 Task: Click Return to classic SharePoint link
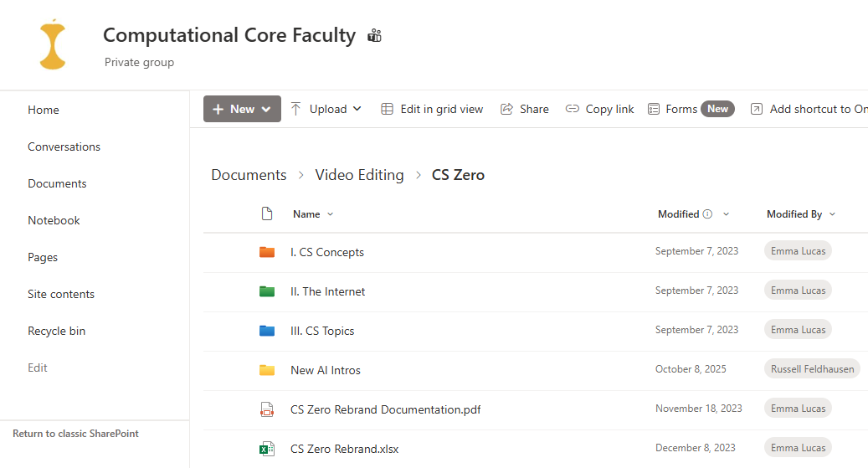pos(76,434)
